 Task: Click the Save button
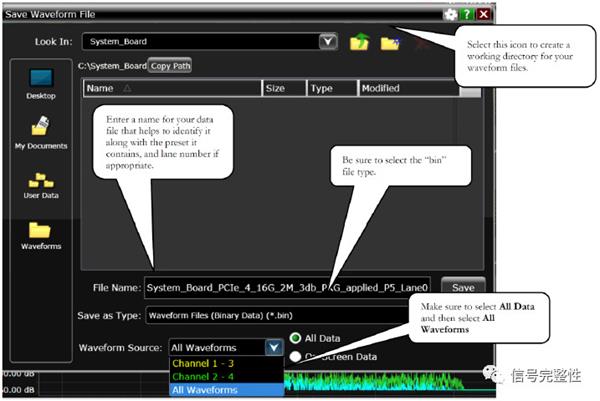(x=463, y=287)
